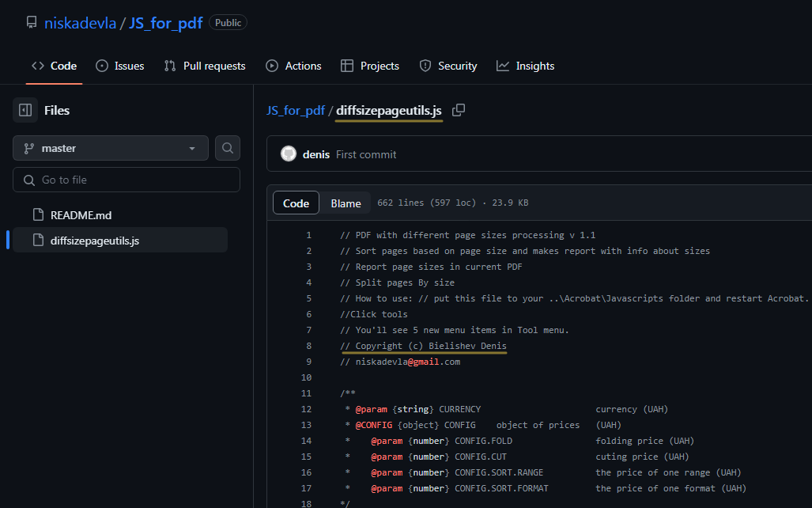Go to the Actions tab

click(294, 66)
